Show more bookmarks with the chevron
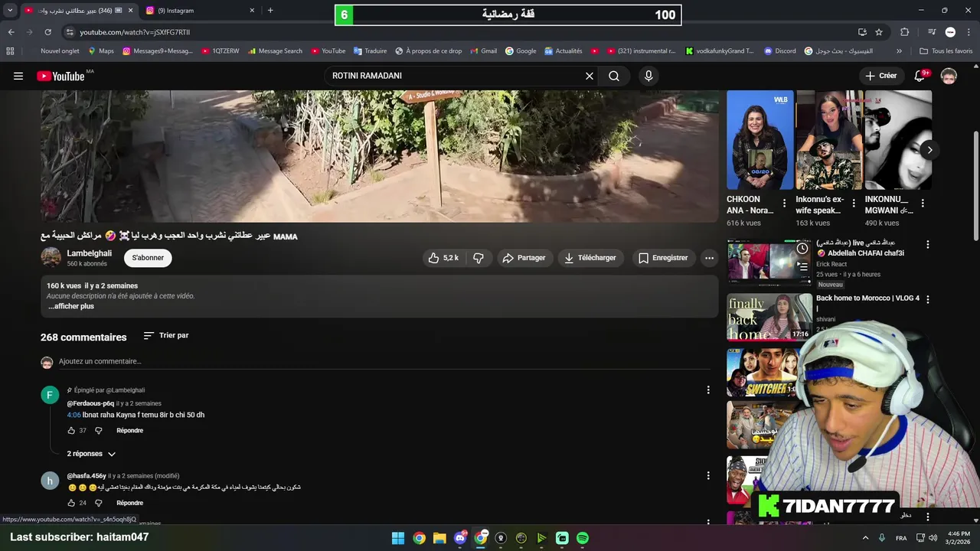 pyautogui.click(x=899, y=51)
